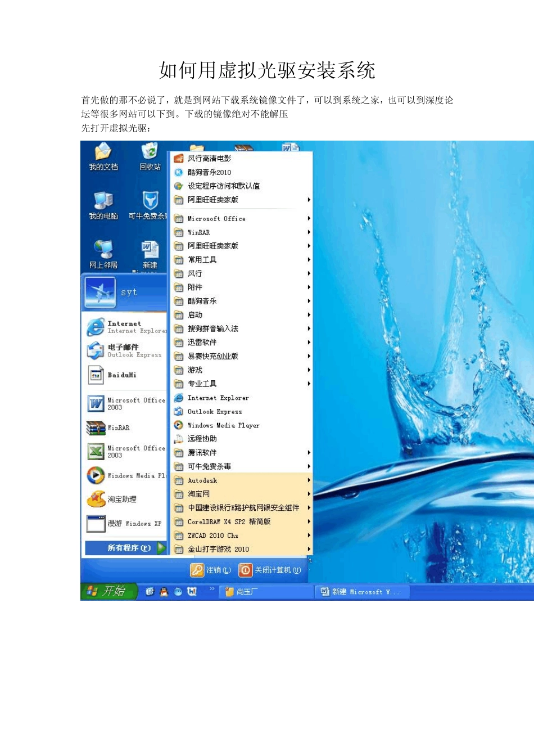Open 中国建设银行E路护航网银安全组件 folder

[x=242, y=508]
